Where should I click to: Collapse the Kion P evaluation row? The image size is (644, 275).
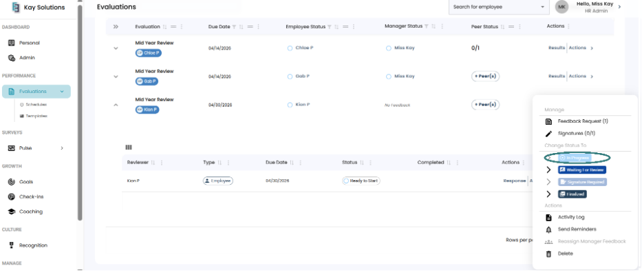(x=116, y=105)
